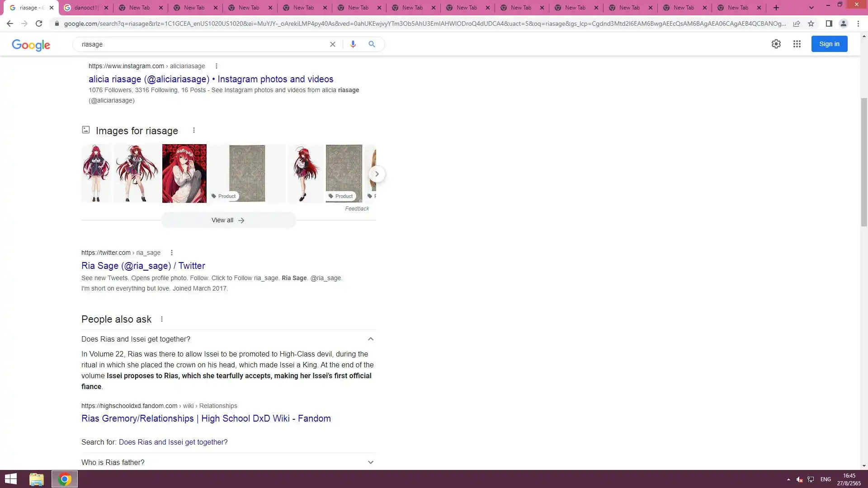868x488 pixels.
Task: Open the three-dot options beside the Twitter result
Action: 171,253
